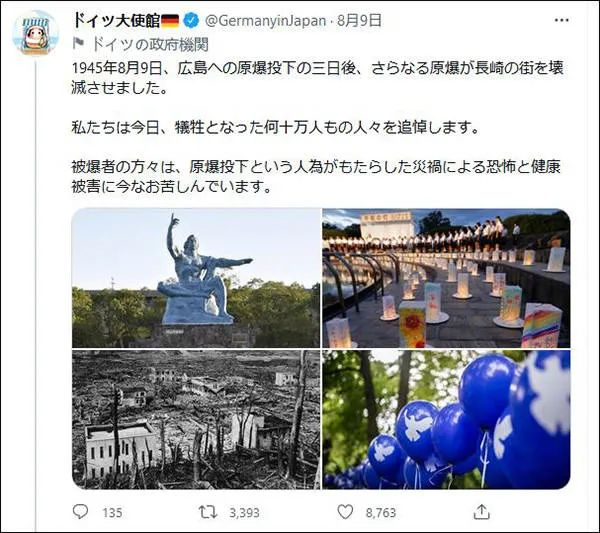Click the ドイツの政府機関 label
This screenshot has width=600, height=533.
(150, 45)
